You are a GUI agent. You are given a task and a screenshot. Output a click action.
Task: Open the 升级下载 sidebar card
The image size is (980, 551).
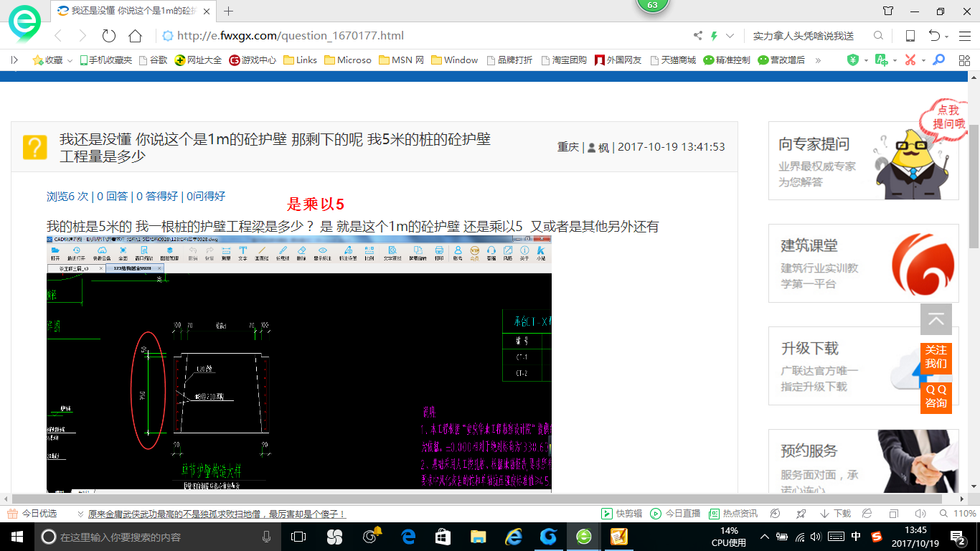click(863, 366)
